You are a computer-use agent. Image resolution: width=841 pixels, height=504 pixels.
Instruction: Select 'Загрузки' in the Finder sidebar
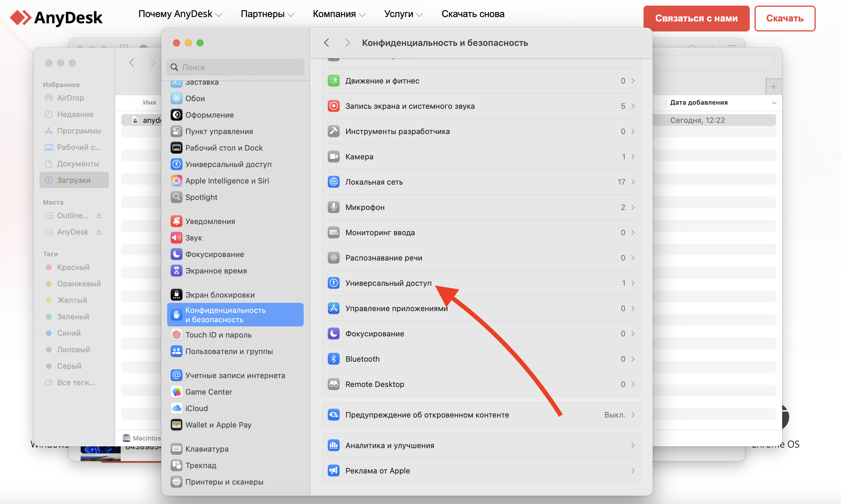coord(74,180)
